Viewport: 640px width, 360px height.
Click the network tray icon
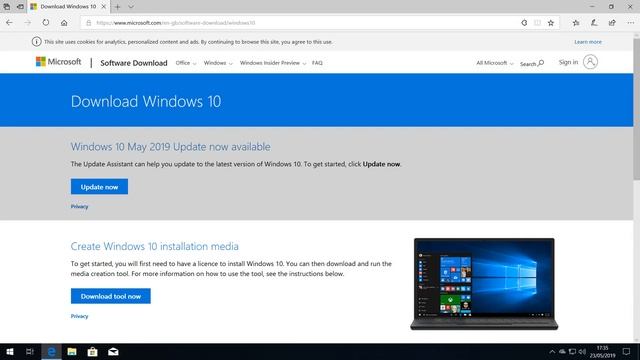(x=572, y=351)
